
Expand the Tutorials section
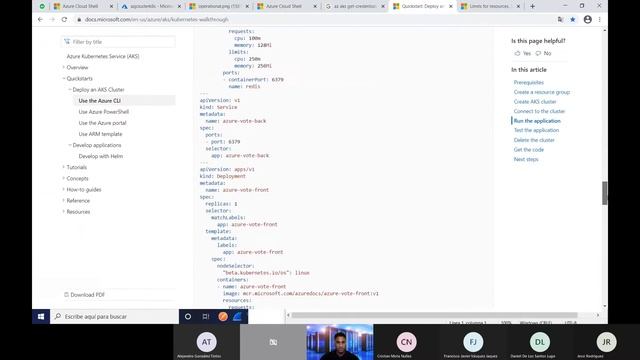click(64, 167)
